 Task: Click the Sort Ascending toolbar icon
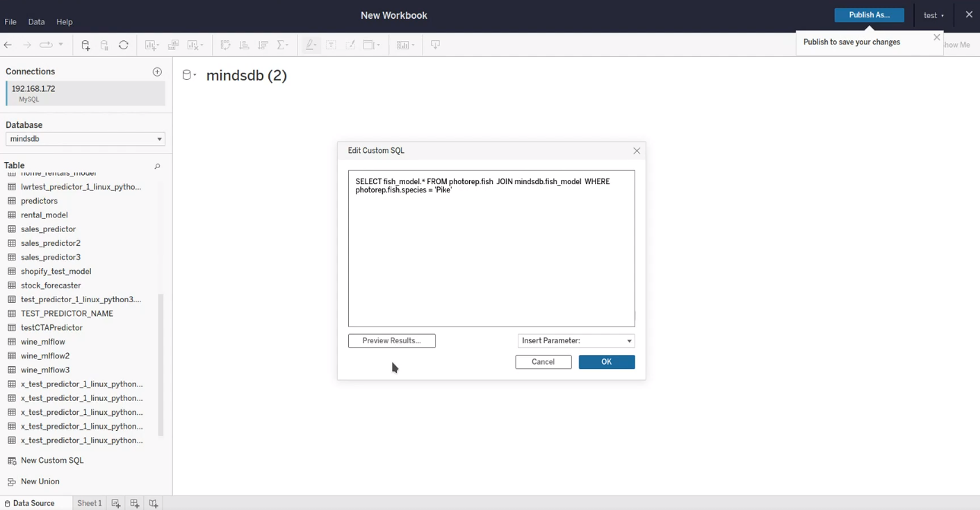coord(244,45)
